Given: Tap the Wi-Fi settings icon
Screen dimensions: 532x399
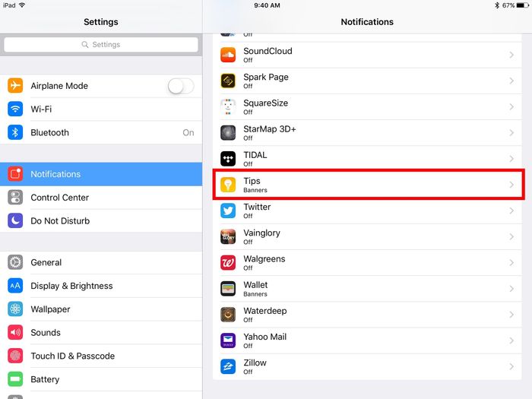Looking at the screenshot, I should 15,109.
